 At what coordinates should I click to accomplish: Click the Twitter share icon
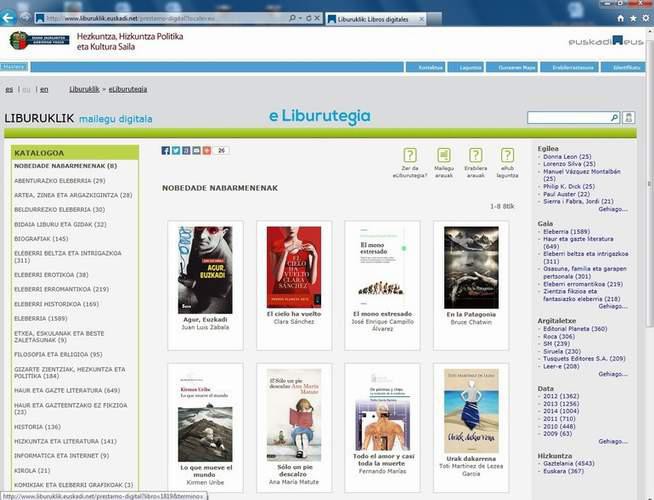tap(176, 151)
